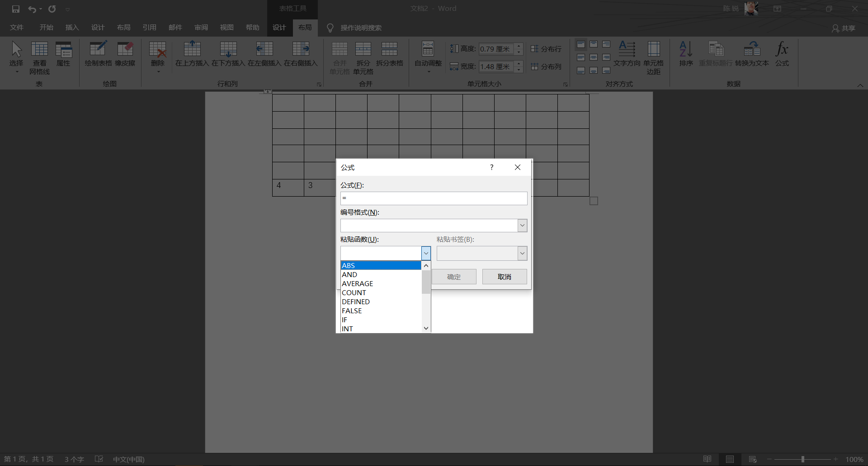Toggle View Gridlines (查看网格线)
Viewport: 868px width, 466px height.
click(39, 57)
